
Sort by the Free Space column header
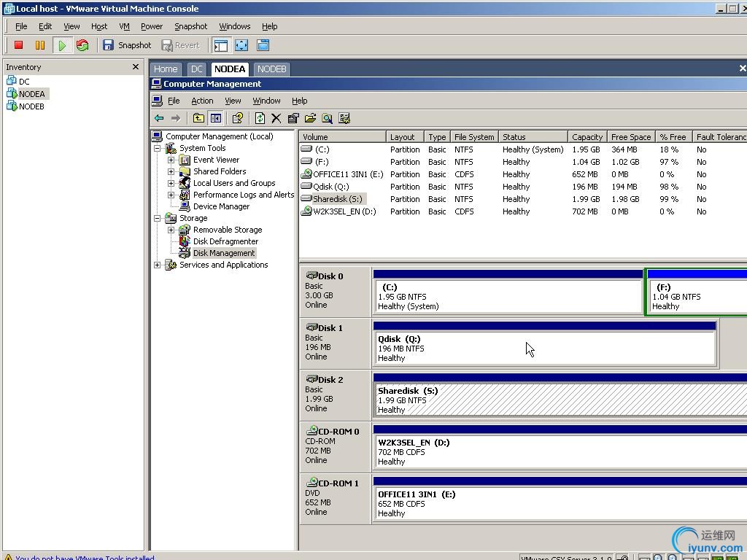click(x=631, y=136)
